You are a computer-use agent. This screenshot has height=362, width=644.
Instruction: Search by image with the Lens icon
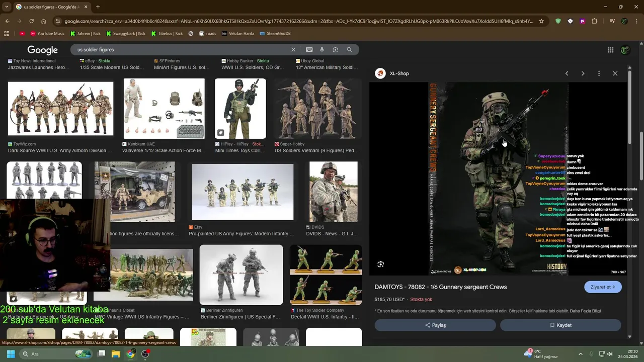(x=335, y=50)
